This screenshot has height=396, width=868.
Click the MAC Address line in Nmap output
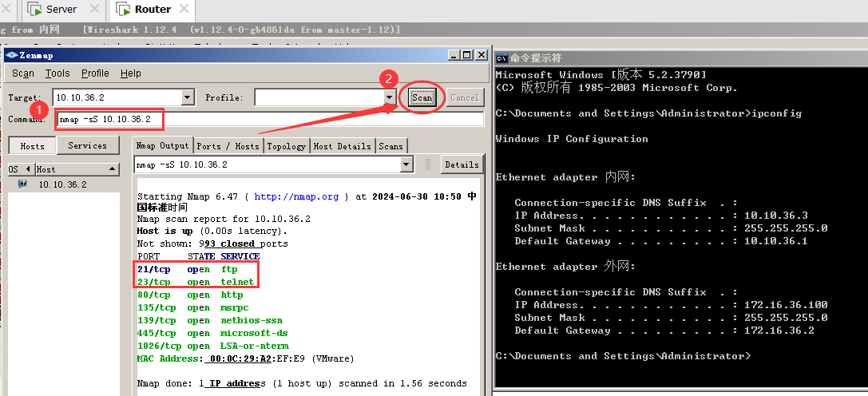246,359
